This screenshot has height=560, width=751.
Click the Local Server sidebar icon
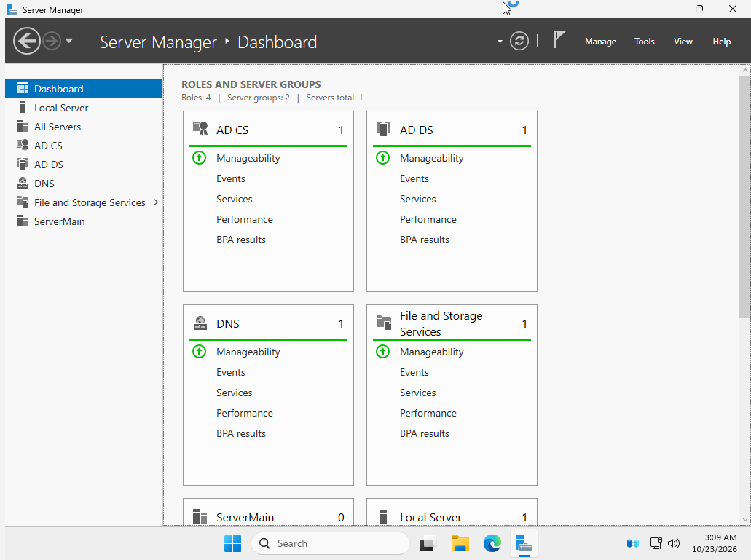click(x=22, y=107)
